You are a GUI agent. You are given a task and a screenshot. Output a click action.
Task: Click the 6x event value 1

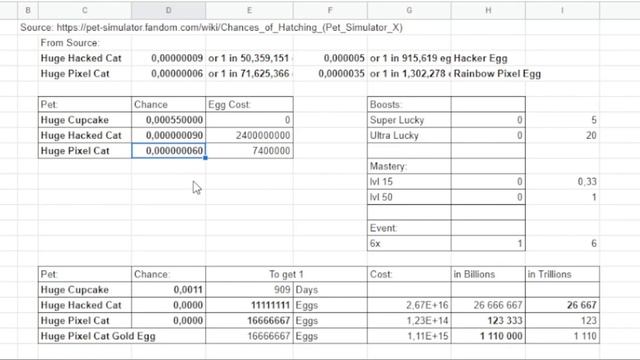tap(488, 244)
